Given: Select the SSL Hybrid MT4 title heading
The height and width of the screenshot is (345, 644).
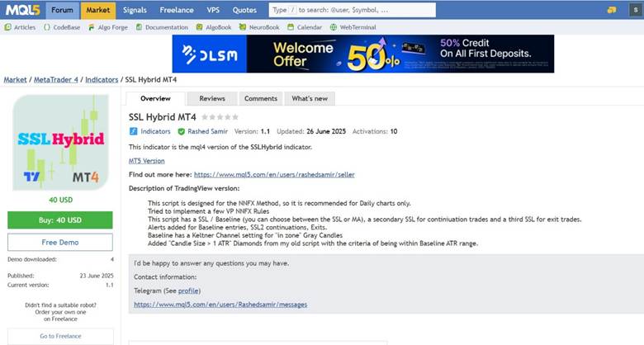Looking at the screenshot, I should [162, 117].
